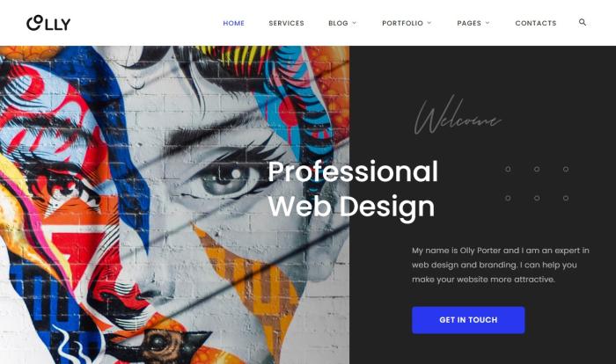Open the search magnifier icon
The width and height of the screenshot is (616, 364).
583,22
